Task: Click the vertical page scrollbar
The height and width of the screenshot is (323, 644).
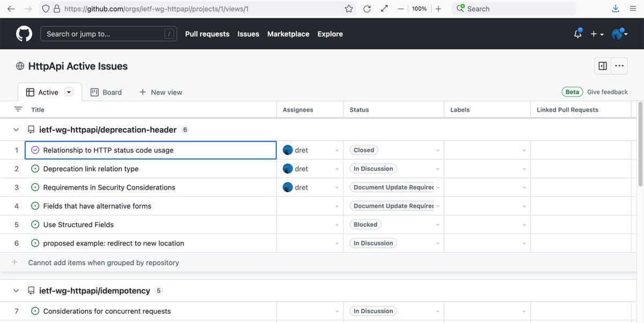Action: (640, 145)
